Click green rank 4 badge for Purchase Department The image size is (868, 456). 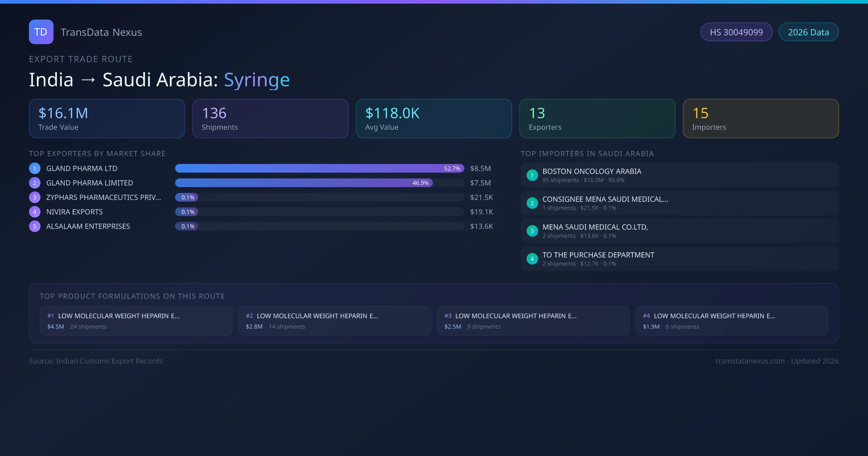tap(532, 259)
